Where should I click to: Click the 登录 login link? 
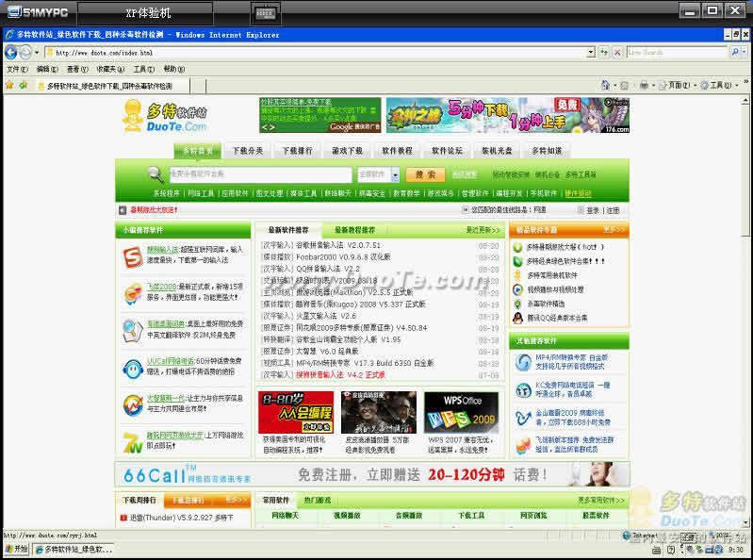tap(593, 210)
